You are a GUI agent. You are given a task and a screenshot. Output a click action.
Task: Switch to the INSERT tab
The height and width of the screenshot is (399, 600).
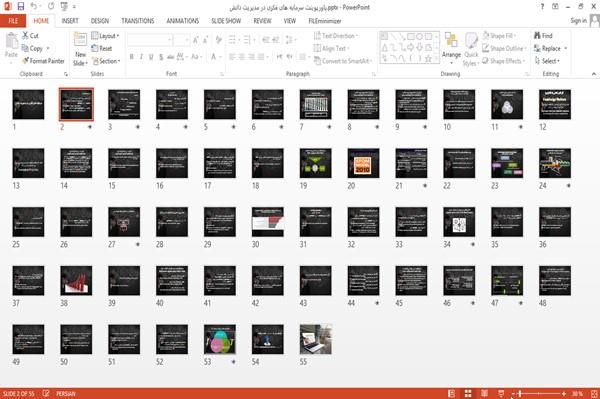(x=70, y=21)
